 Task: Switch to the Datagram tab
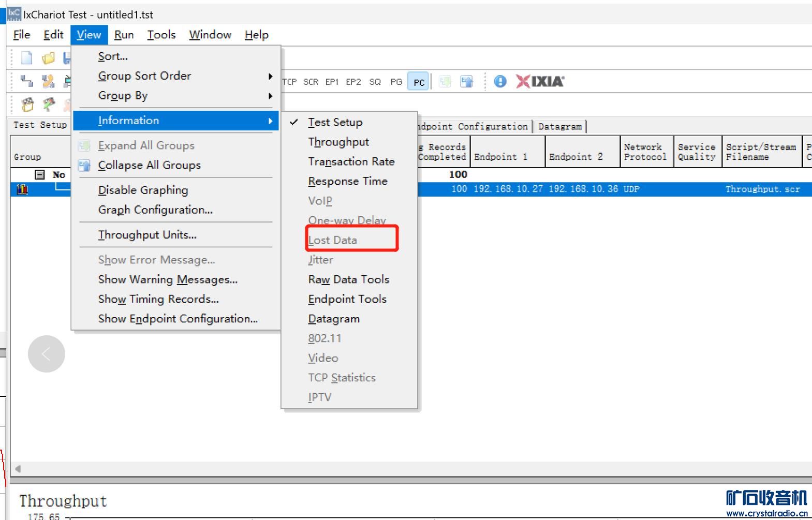[560, 127]
